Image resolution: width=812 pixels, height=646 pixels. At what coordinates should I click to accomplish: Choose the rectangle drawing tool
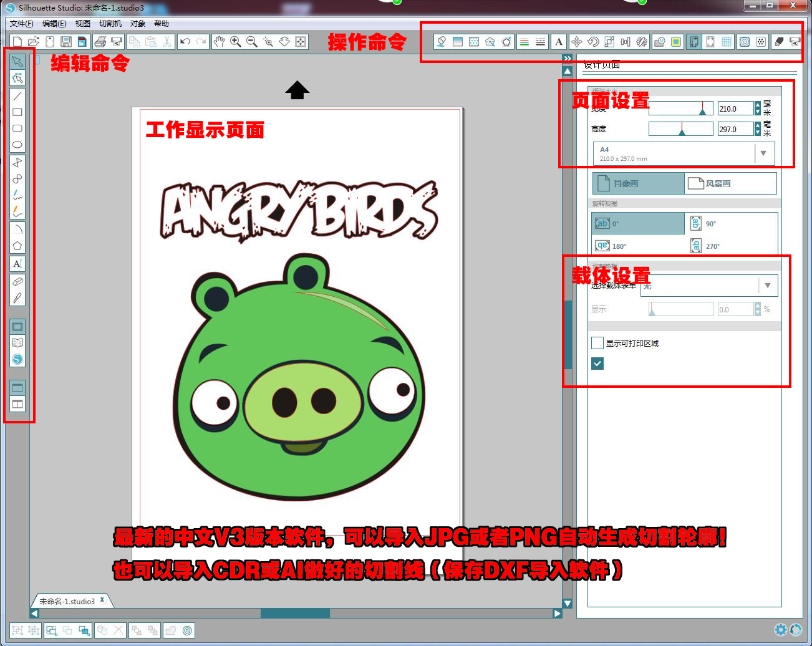(17, 112)
